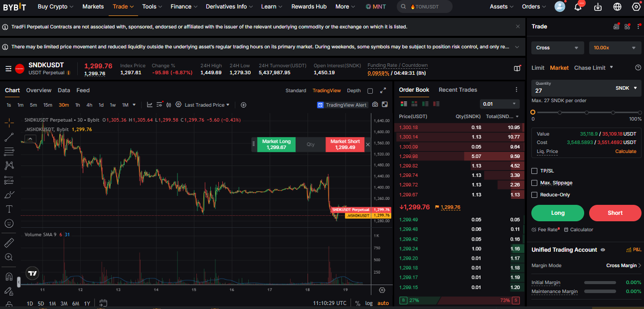Select the Fibonacci retracement tool

9,152
